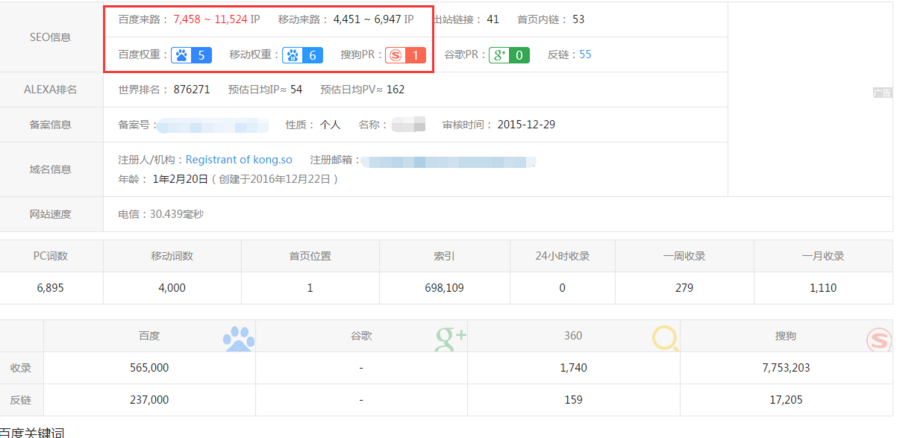Click the 360 magnifier logo in table header
This screenshot has width=900, height=438.
pyautogui.click(x=665, y=339)
